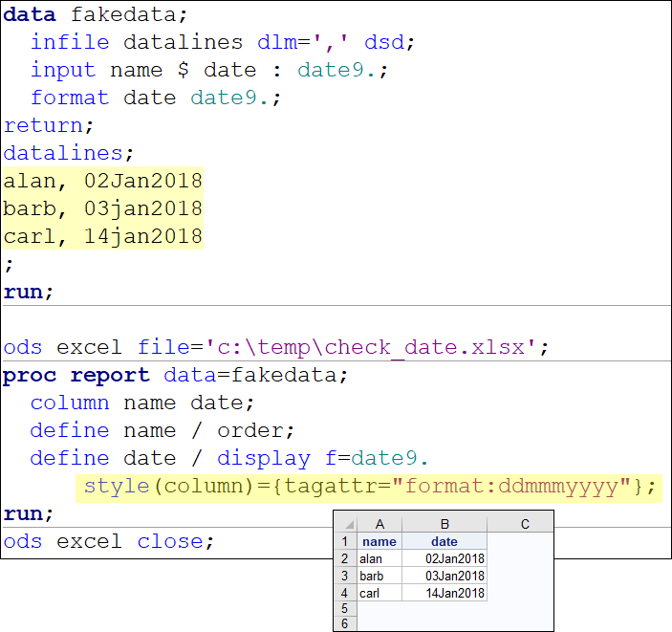Select spreadsheet cell containing 'carl'
Viewport: 672px width, 632px height.
(379, 594)
